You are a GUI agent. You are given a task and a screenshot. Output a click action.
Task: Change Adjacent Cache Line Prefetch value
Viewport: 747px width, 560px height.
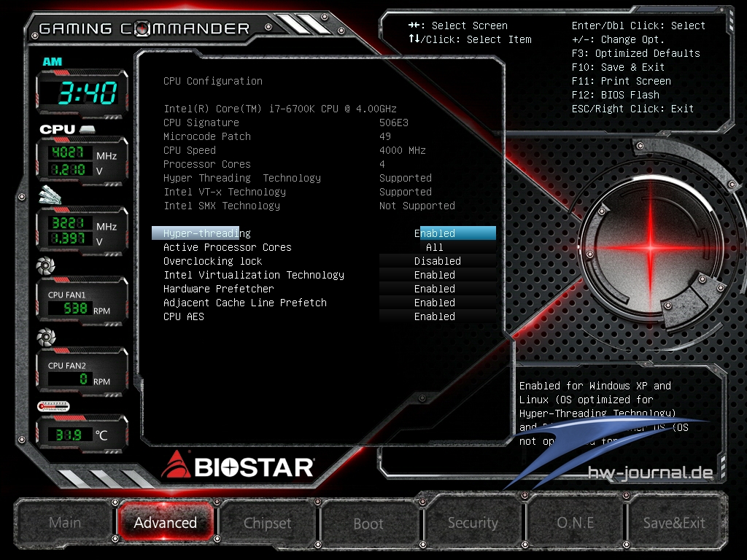tap(438, 303)
